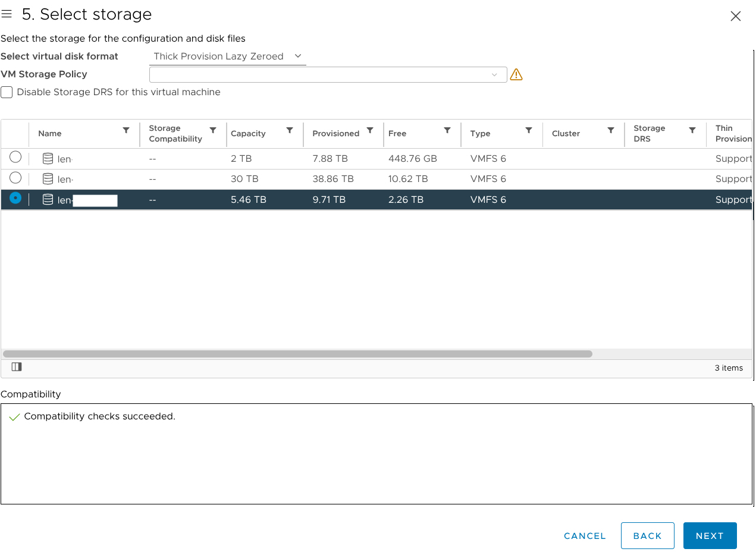Select the 2 TB datastore radio button

point(15,157)
